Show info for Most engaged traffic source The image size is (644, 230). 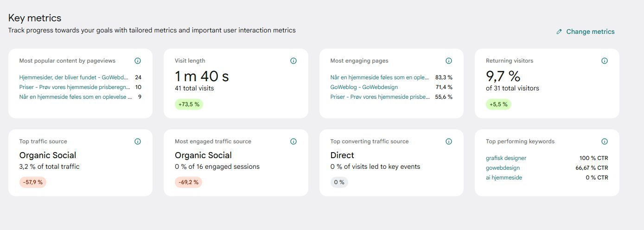[x=293, y=141]
